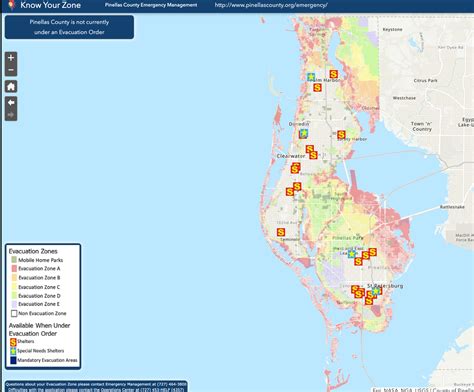Click the Clearwater label on the map
This screenshot has height=392, width=474.
tap(291, 156)
